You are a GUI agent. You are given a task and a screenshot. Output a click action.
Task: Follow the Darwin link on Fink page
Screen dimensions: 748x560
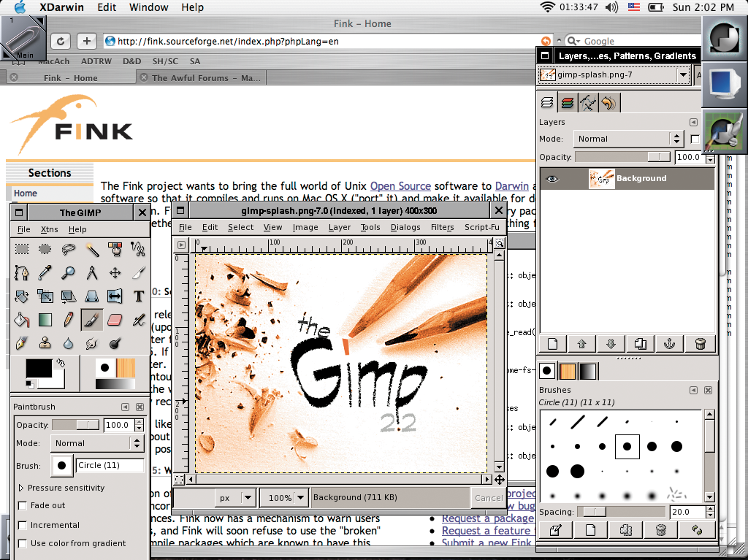(x=512, y=186)
